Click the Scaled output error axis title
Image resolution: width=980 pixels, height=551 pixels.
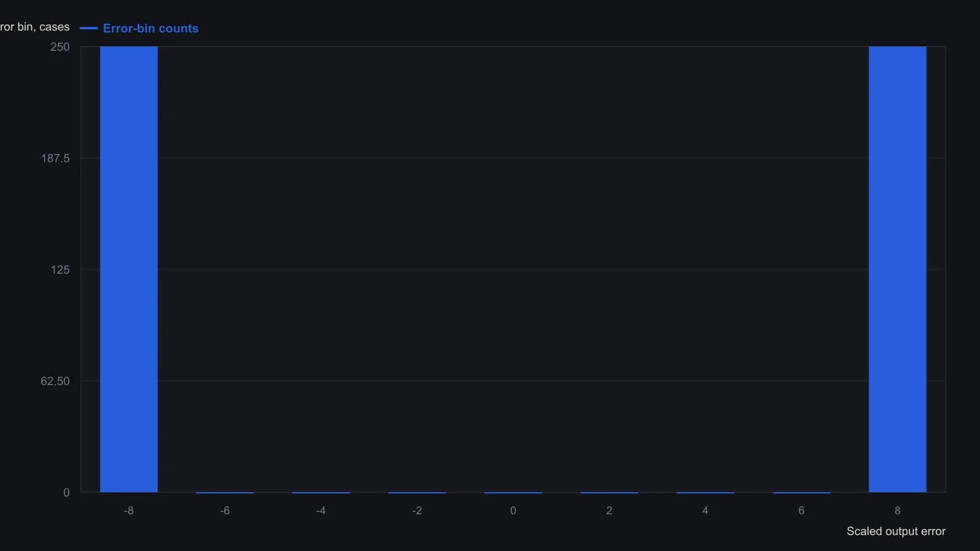pyautogui.click(x=896, y=531)
